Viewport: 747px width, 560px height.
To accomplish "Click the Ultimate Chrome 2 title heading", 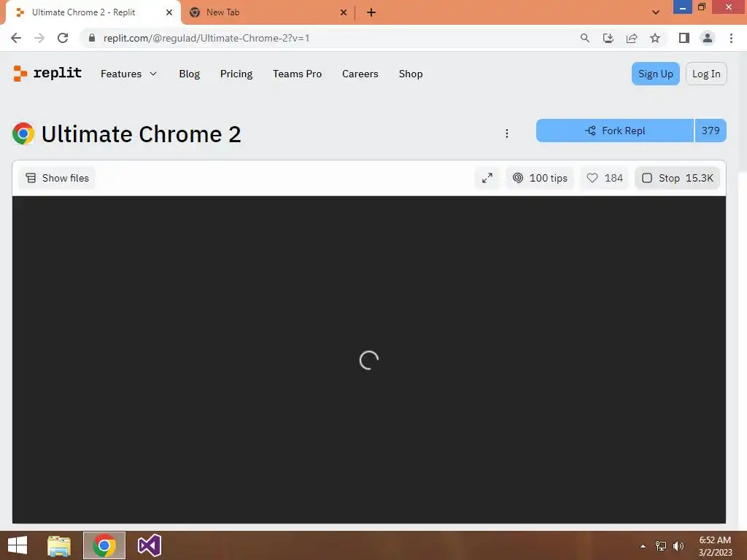I will pos(141,134).
